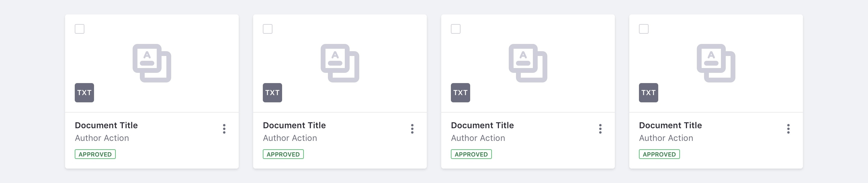The width and height of the screenshot is (868, 183).
Task: Open the third card's three-dot actions menu
Action: (600, 129)
